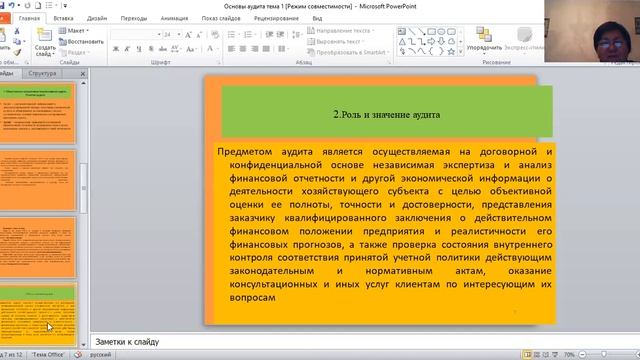Click the zoom out minus button
The image size is (640, 360).
click(x=582, y=355)
